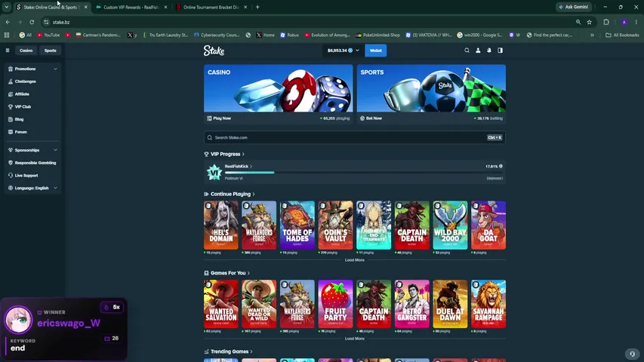Open the user profile icon
Image resolution: width=644 pixels, height=362 pixels.
point(478,51)
